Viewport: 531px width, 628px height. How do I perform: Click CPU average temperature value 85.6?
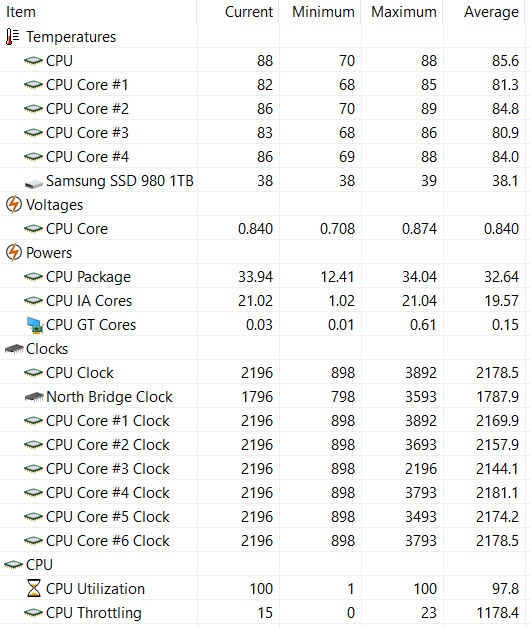(x=505, y=61)
